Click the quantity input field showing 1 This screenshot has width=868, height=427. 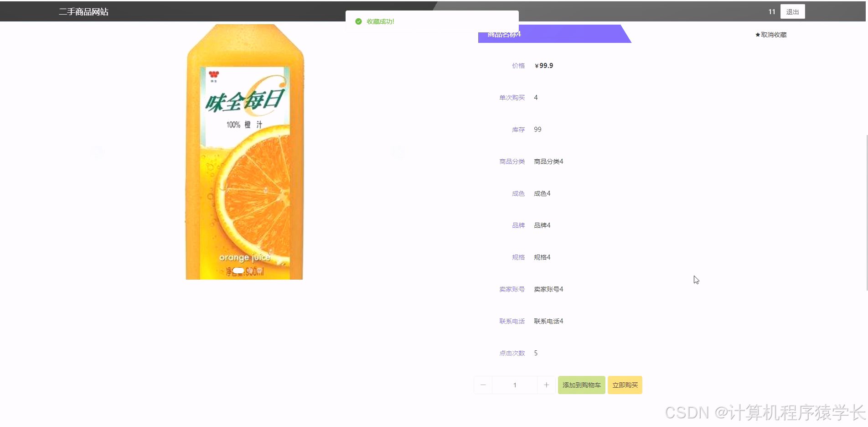click(514, 385)
